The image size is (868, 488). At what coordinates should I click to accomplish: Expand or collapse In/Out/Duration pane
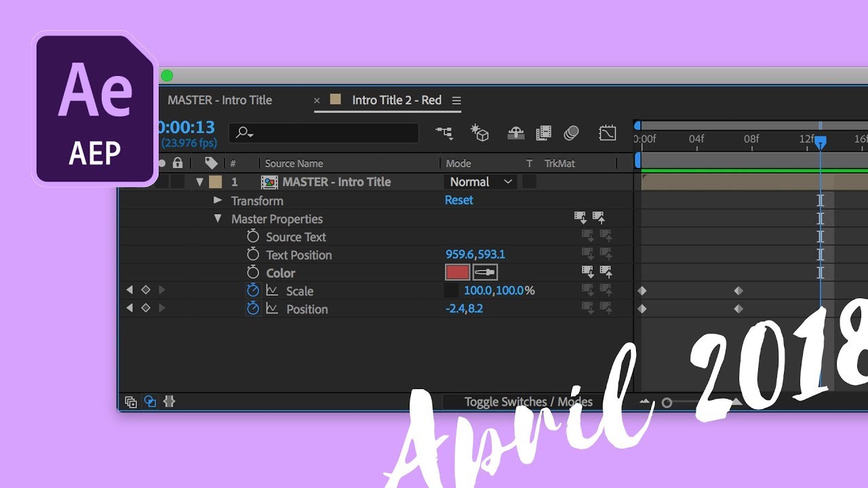[x=170, y=402]
